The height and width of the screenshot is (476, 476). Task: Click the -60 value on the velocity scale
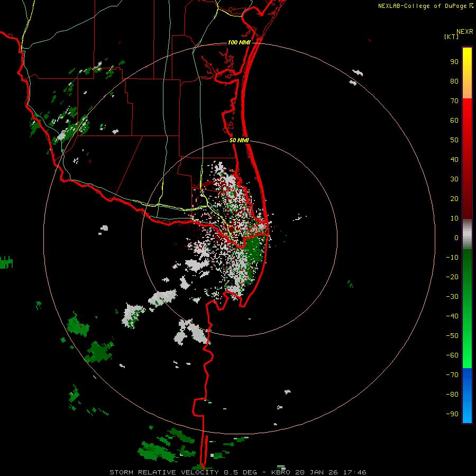coord(452,355)
